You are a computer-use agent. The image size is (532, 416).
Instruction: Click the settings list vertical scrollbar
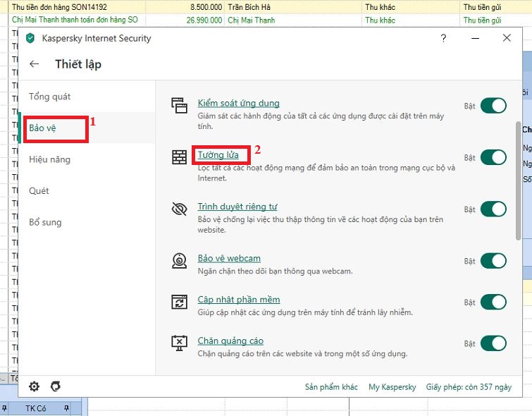pos(518,181)
